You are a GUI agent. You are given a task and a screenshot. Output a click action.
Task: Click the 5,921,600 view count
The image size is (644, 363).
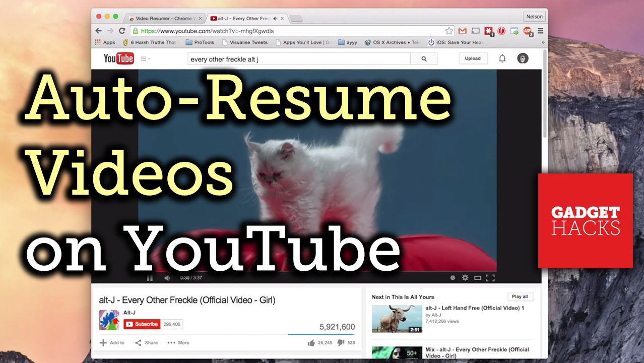pos(337,327)
